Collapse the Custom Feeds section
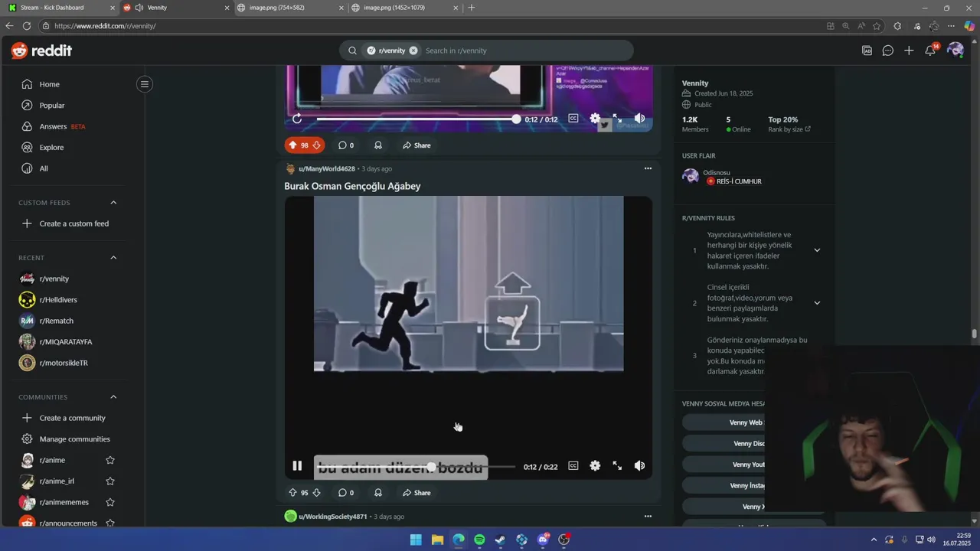980x551 pixels. click(113, 203)
